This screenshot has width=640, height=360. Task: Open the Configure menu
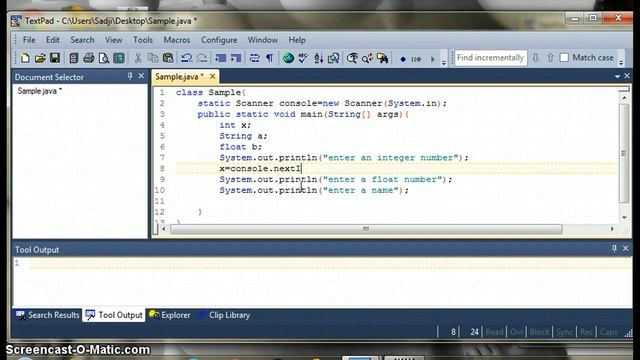coord(219,40)
